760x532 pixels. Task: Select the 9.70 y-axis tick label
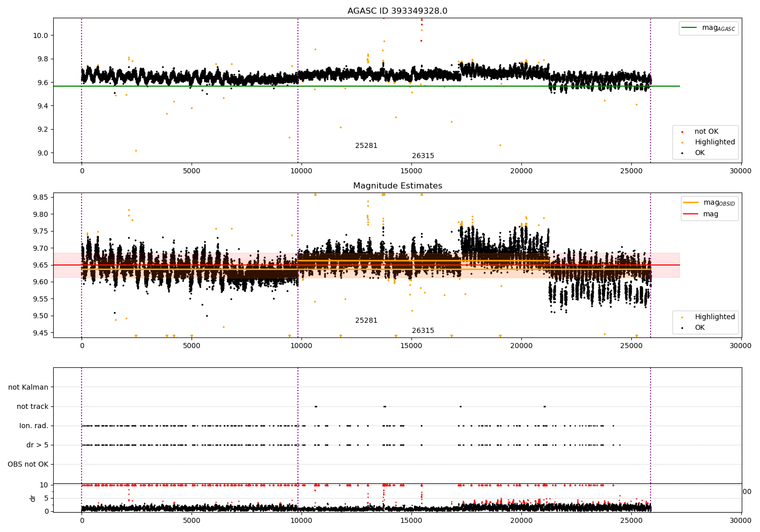(x=41, y=248)
